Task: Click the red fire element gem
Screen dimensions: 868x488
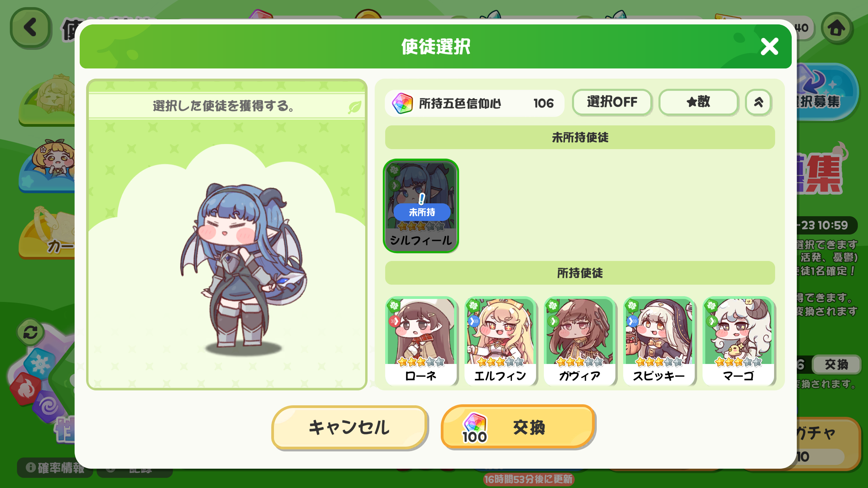Action: [x=25, y=389]
